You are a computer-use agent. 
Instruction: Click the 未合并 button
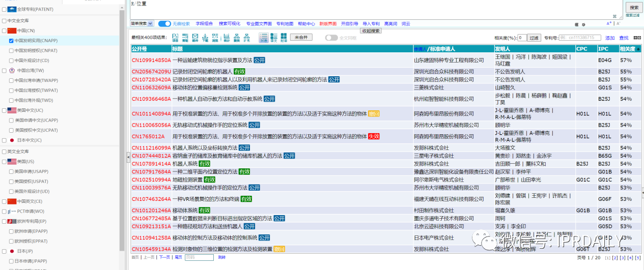[301, 37]
